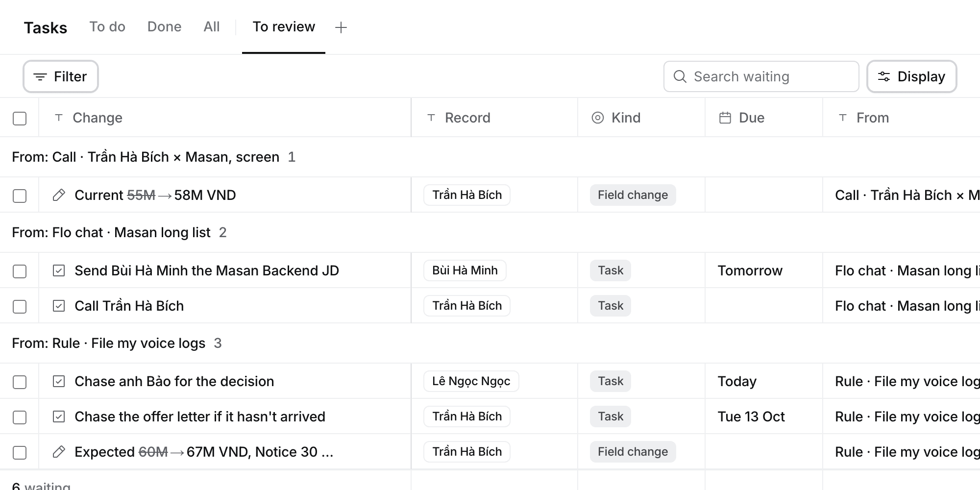
Task: Click the 6 waiting count at table bottom
Action: 41,485
